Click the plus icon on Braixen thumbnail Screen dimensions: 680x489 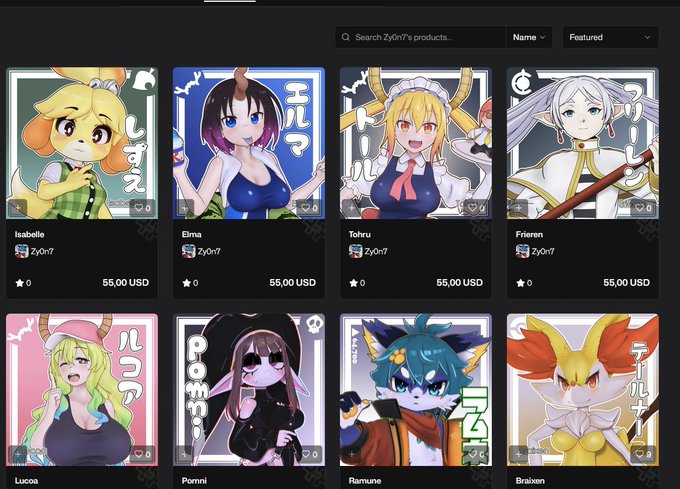(x=519, y=454)
